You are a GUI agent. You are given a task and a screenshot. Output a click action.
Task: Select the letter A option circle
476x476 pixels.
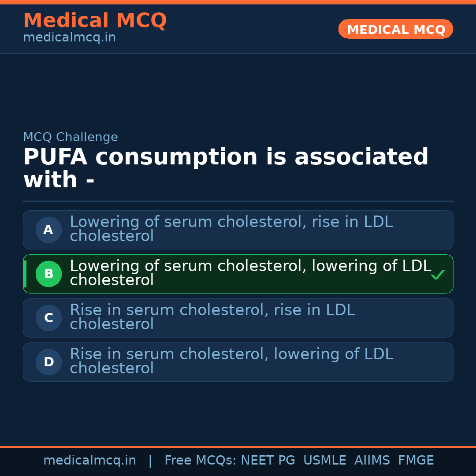48,230
